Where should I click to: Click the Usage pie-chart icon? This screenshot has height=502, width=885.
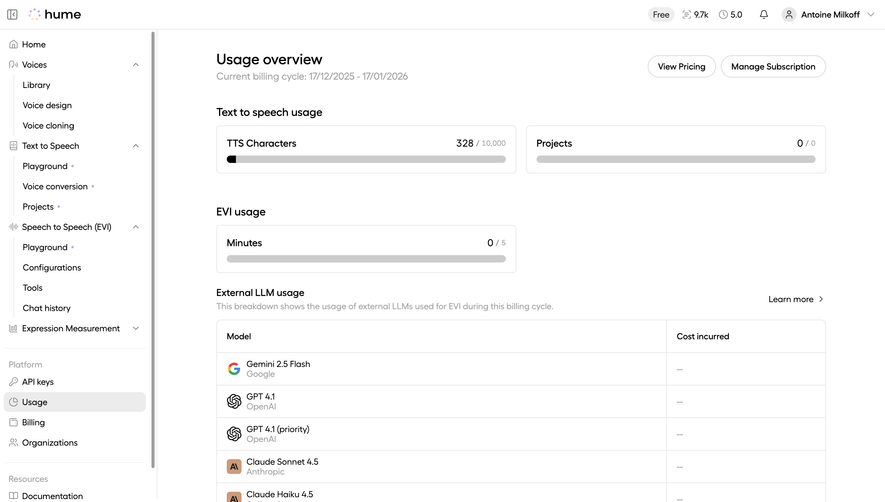[x=14, y=402]
